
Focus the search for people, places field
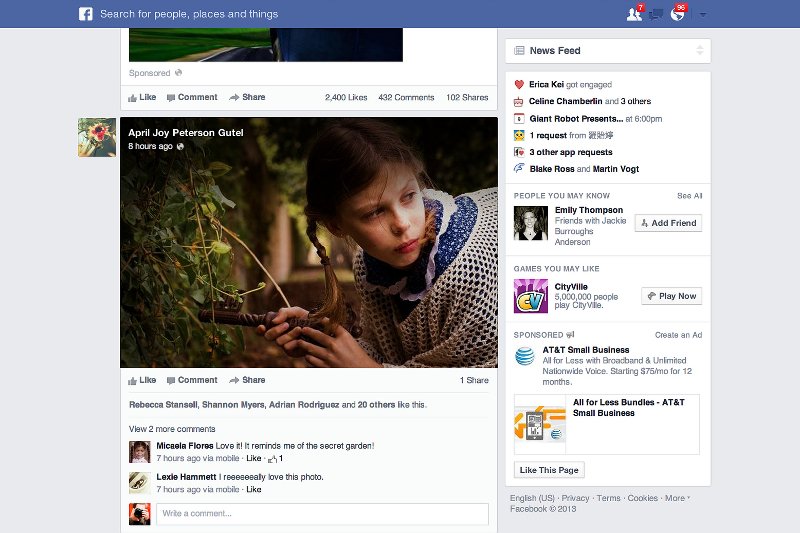tap(189, 14)
